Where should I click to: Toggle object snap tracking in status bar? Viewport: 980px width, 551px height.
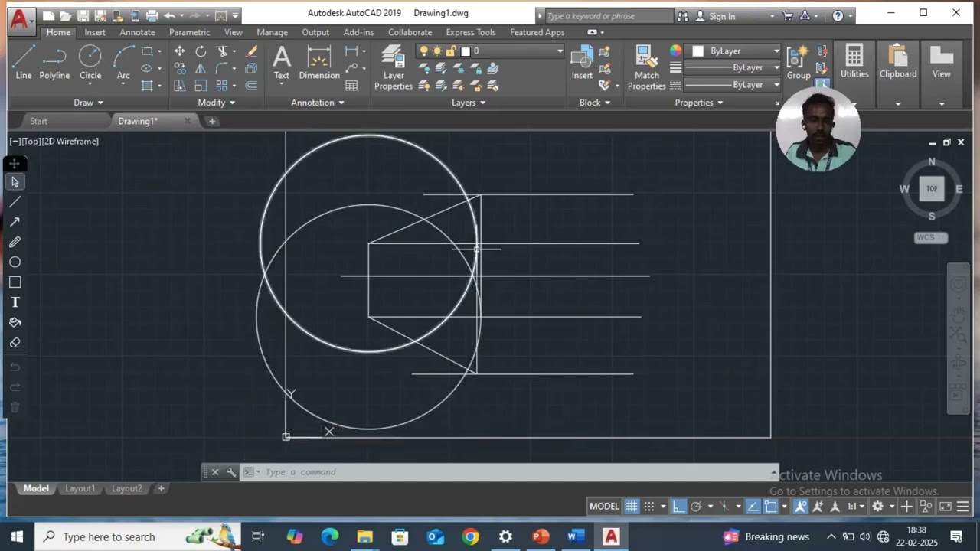click(x=753, y=507)
